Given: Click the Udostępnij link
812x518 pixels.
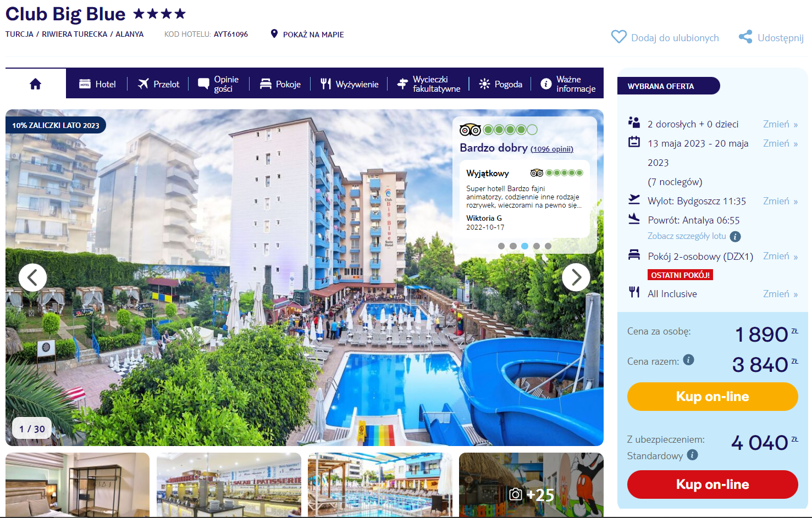Looking at the screenshot, I should 781,38.
